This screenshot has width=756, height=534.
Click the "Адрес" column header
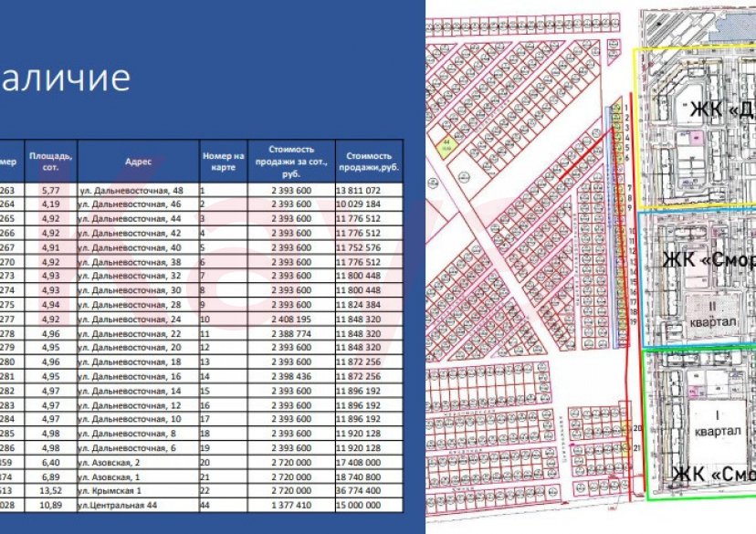click(138, 162)
